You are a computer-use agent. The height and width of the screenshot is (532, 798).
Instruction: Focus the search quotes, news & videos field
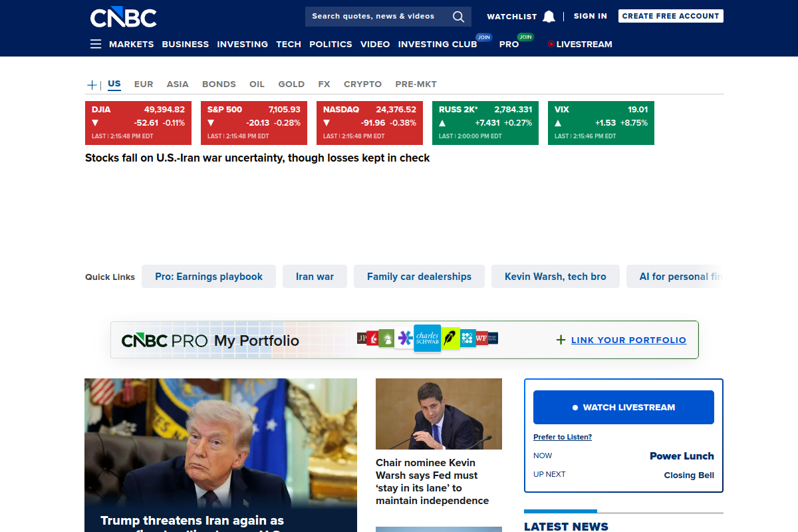pyautogui.click(x=388, y=17)
